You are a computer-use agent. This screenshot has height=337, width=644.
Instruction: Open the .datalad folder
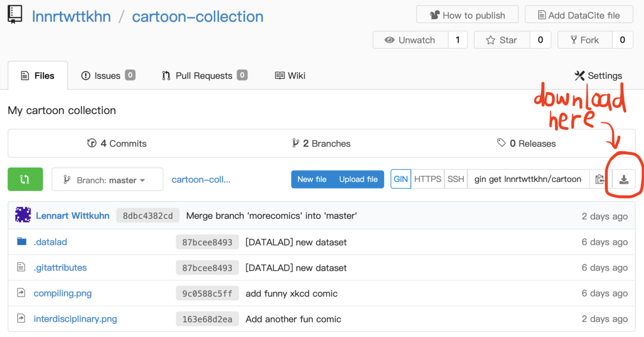coord(50,242)
